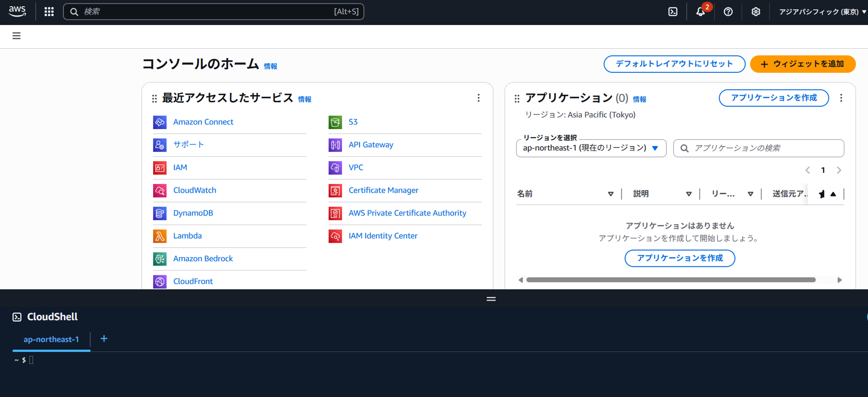This screenshot has height=397, width=868.
Task: Open the リージョンを選択 ap-northeast-1 dropdown
Action: pyautogui.click(x=591, y=148)
